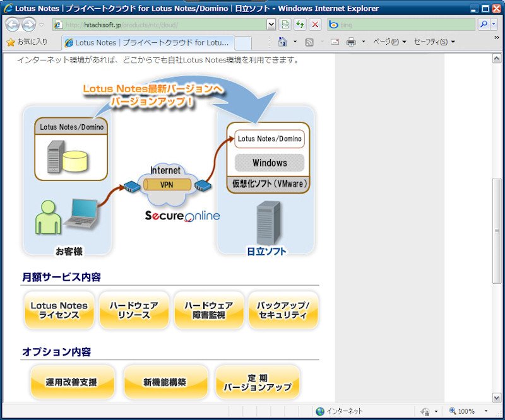Click the ハードウェア リソース button
Image resolution: width=505 pixels, height=420 pixels.
134,310
